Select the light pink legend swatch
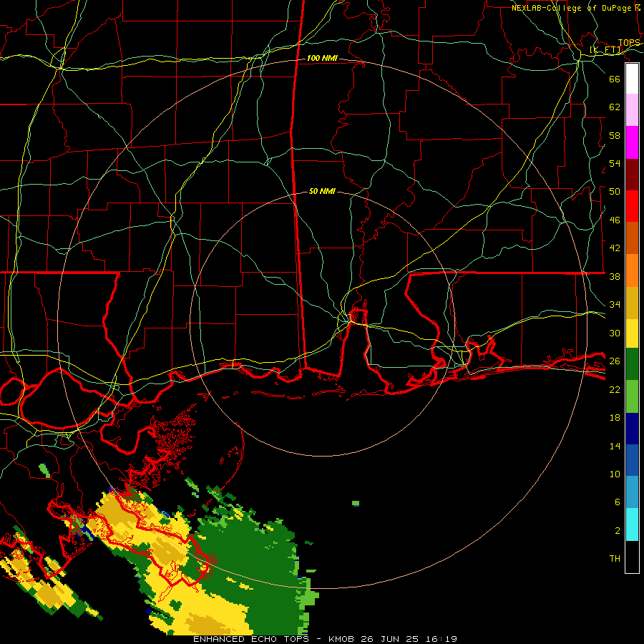Viewport: 644px width, 644px height. click(x=632, y=110)
